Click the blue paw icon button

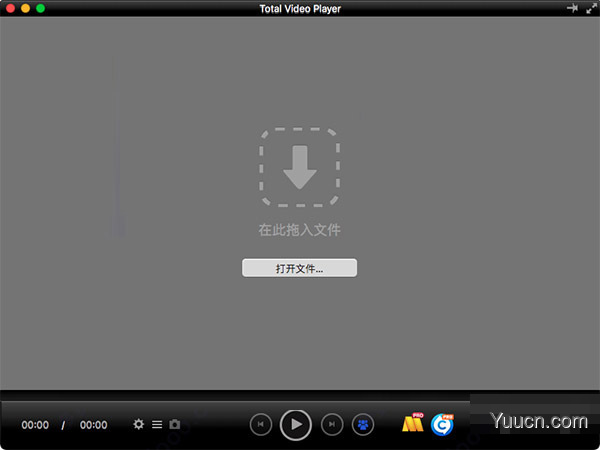click(363, 424)
